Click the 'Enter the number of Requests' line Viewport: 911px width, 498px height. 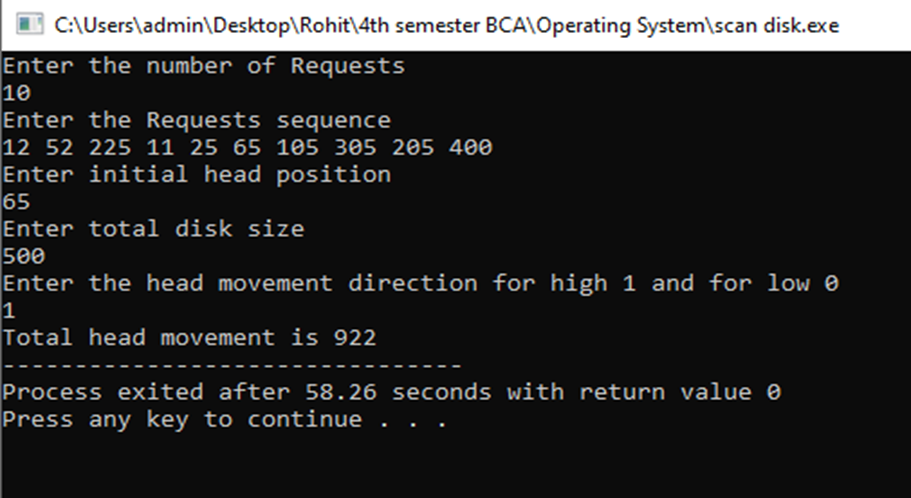pos(204,66)
